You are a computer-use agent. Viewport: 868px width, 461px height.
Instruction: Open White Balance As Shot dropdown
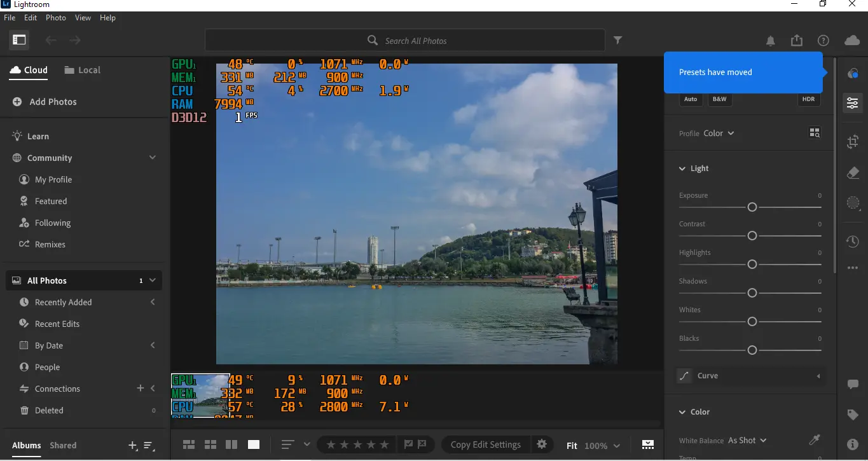click(x=747, y=441)
